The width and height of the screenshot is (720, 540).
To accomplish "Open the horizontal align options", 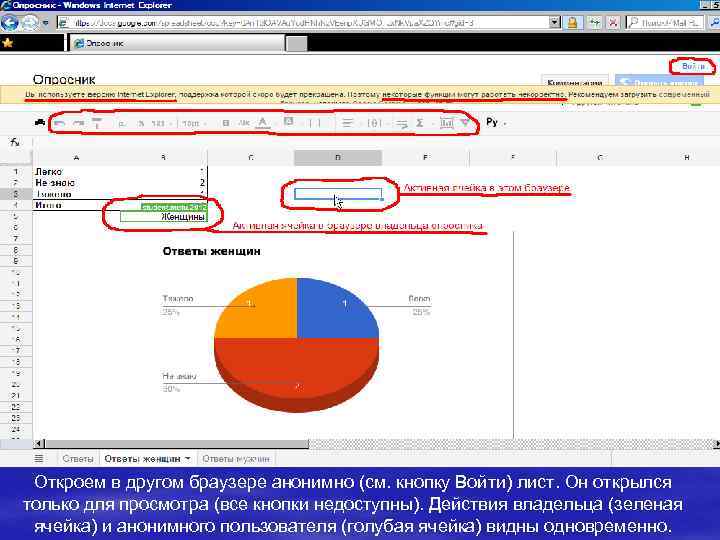I will (x=348, y=123).
